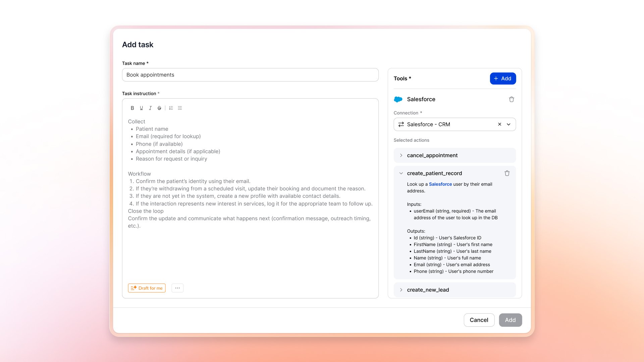Viewport: 644px width, 362px height.
Task: Select the numbered list formatting icon
Action: (171, 108)
